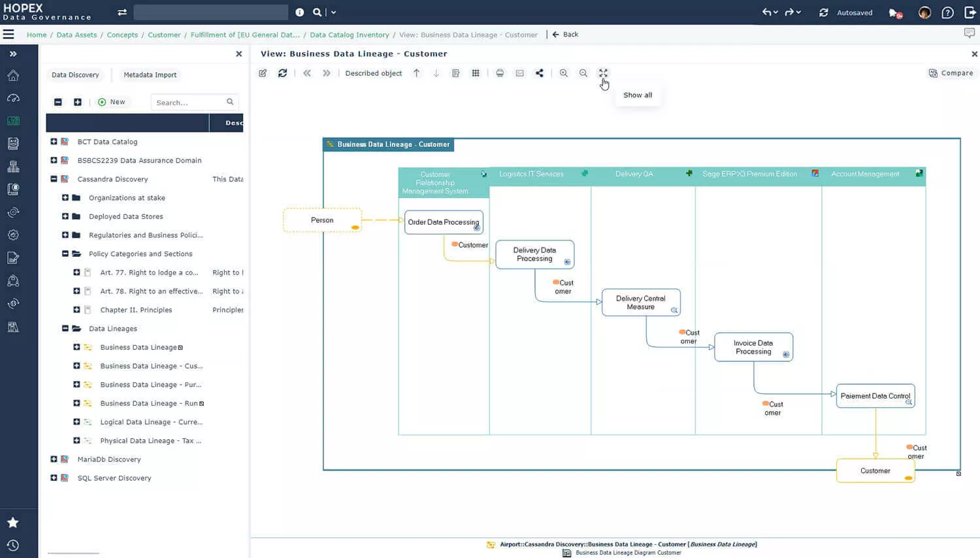The width and height of the screenshot is (980, 558).
Task: Open the search options dropdown arrow
Action: click(333, 12)
